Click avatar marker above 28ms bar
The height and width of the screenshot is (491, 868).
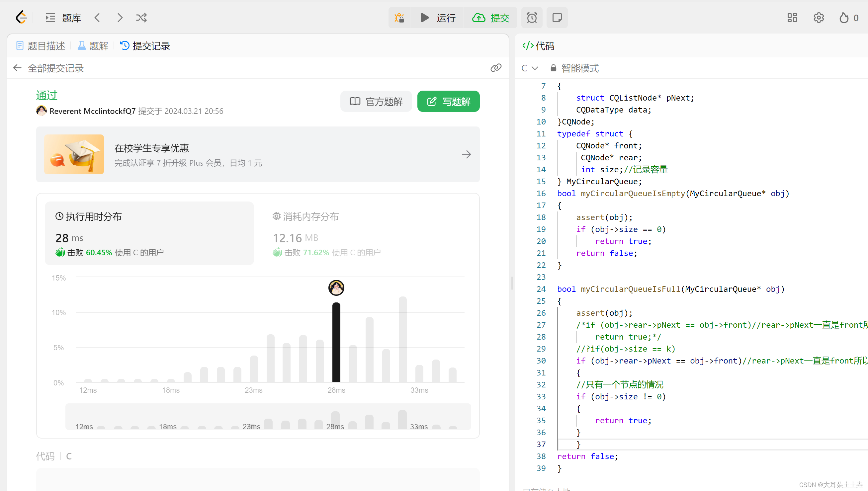click(x=336, y=287)
